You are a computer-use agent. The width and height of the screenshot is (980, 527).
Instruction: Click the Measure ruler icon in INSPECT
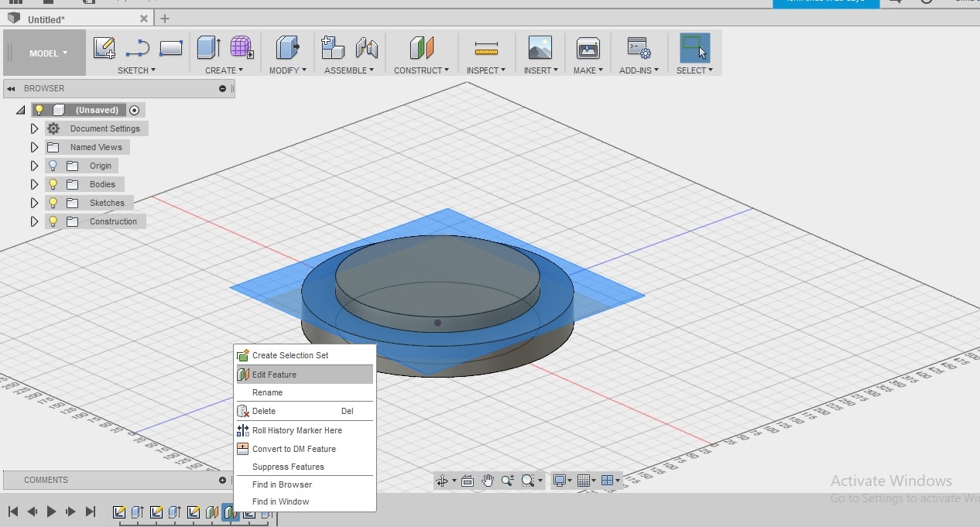coord(486,49)
